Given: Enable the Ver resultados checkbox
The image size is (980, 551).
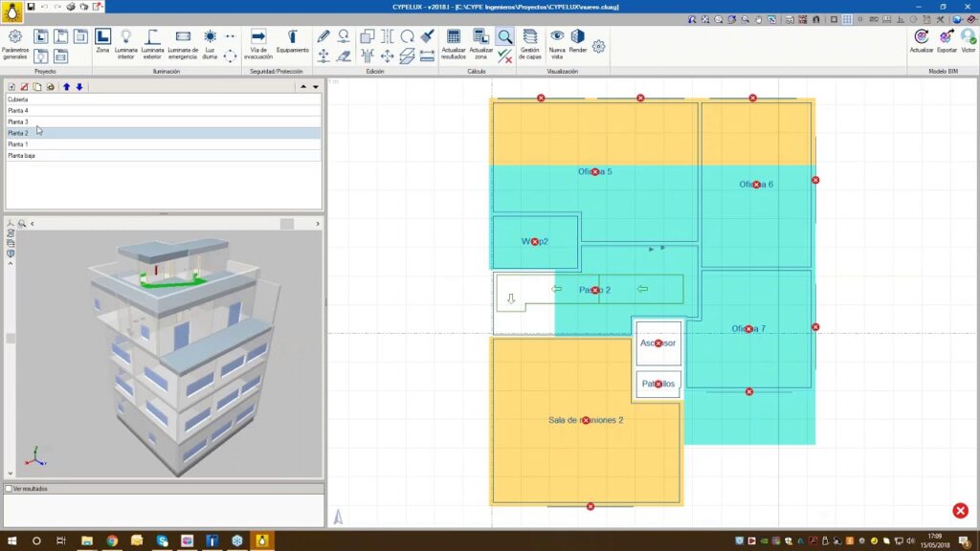Looking at the screenshot, I should [x=10, y=489].
